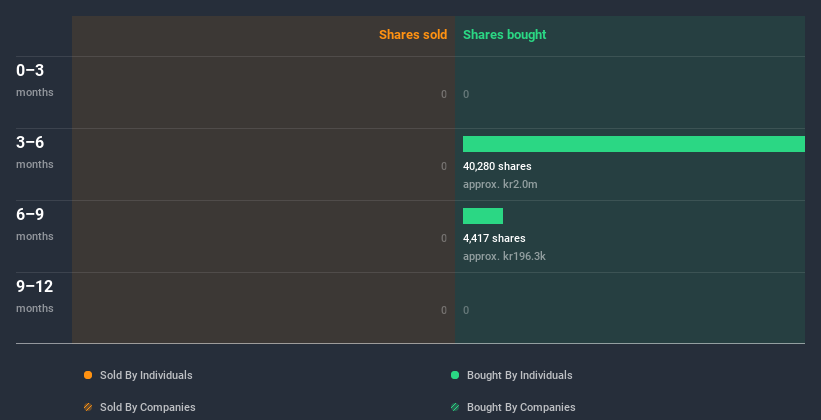Select the Shares bought column header

[504, 35]
